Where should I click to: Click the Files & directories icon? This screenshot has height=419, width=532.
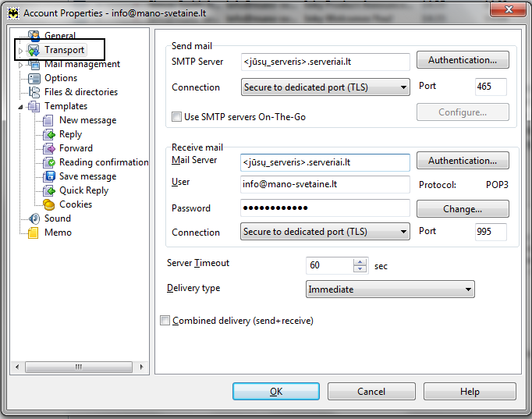point(34,92)
